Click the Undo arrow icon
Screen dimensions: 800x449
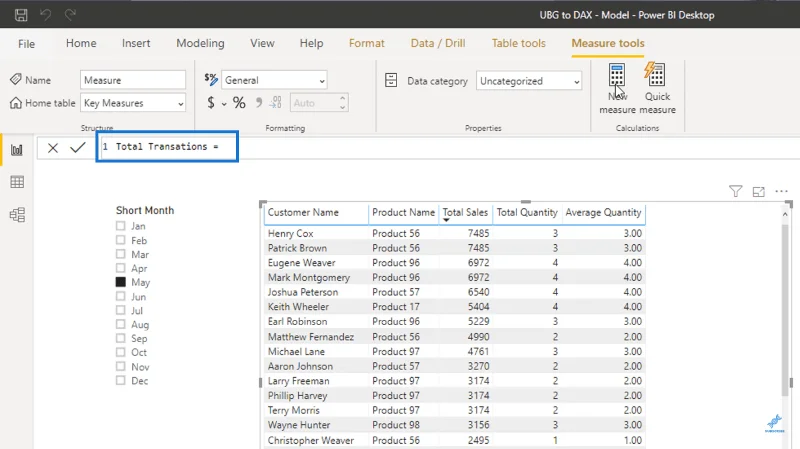point(45,15)
